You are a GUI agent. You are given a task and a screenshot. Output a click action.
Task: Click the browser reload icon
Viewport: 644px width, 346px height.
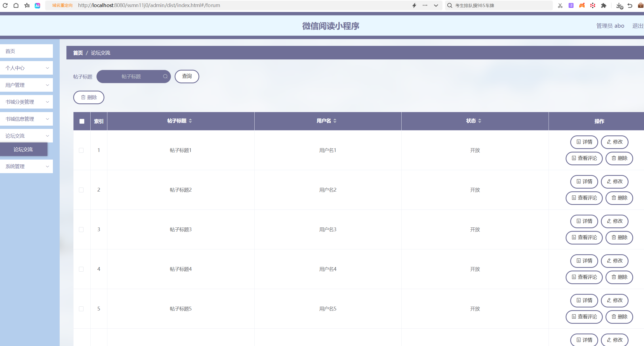click(5, 5)
